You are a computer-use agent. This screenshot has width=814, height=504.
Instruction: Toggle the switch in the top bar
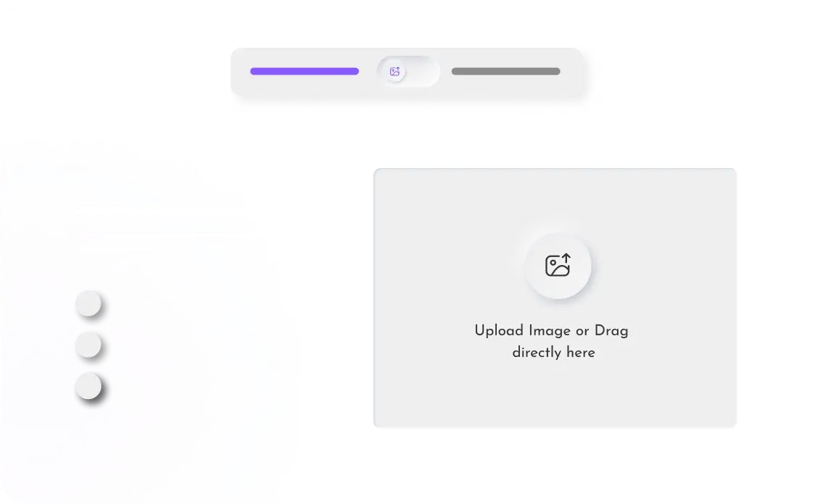pos(408,72)
